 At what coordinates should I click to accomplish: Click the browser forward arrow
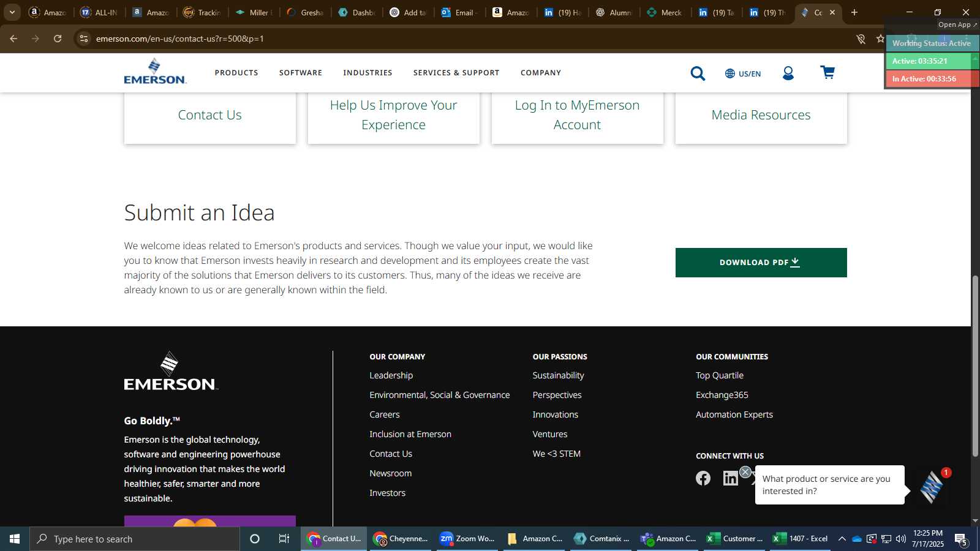click(36, 39)
